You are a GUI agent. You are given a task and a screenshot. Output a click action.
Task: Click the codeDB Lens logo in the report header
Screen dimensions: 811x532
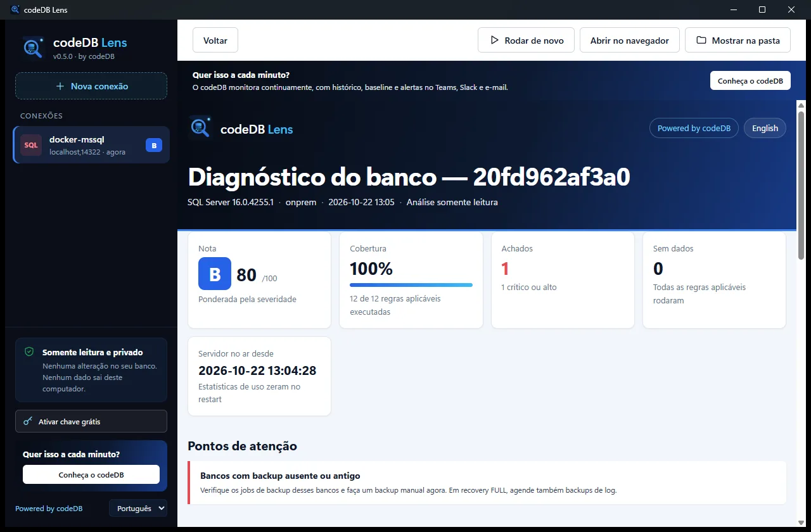200,128
